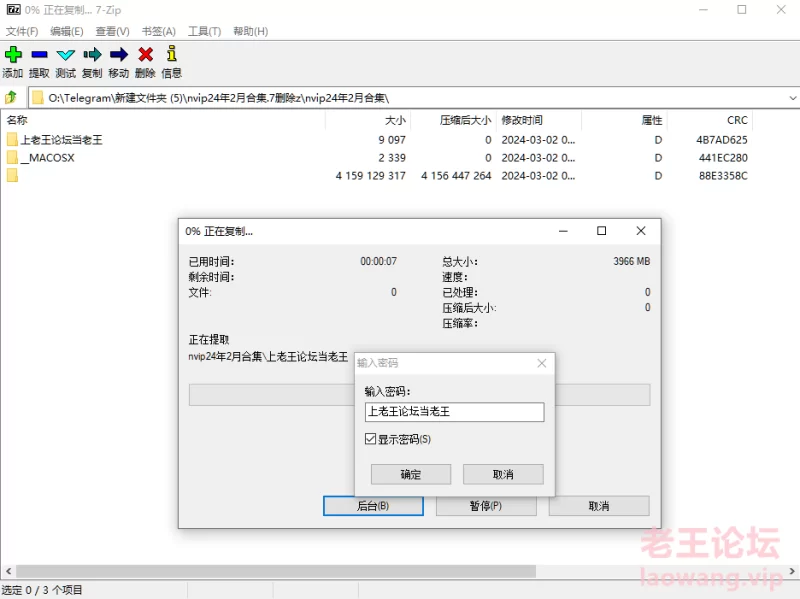Click elapsed time 00:00:07
Screen dimensions: 800x599
point(378,261)
